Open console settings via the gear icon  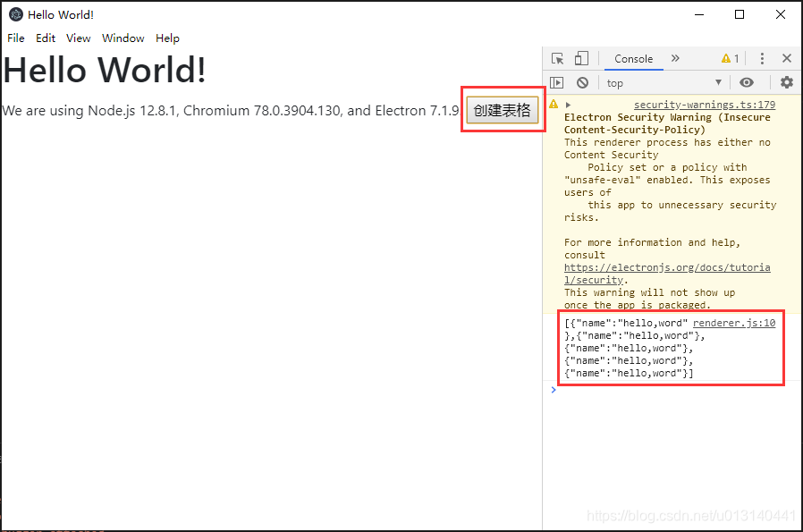pos(787,82)
